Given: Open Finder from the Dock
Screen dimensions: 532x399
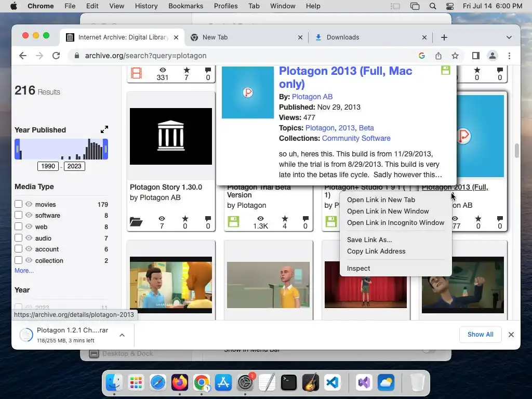Looking at the screenshot, I should tap(114, 383).
